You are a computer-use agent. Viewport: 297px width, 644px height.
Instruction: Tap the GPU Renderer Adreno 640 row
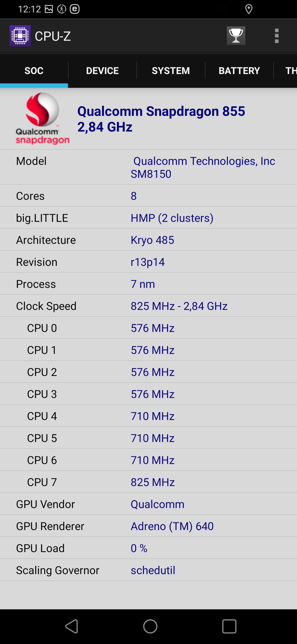pyautogui.click(x=148, y=526)
